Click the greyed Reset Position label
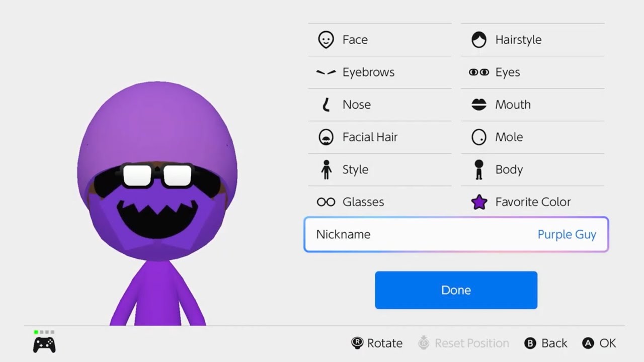 click(472, 343)
